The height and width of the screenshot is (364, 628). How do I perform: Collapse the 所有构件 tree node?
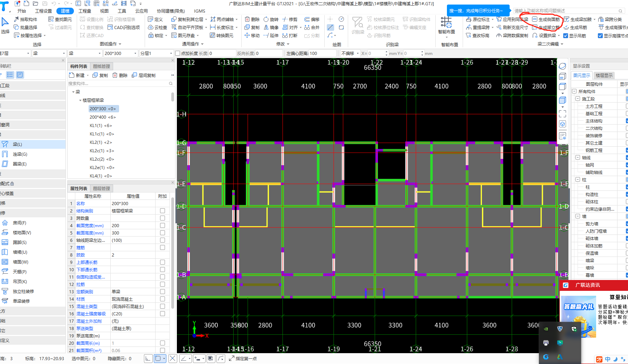click(574, 91)
